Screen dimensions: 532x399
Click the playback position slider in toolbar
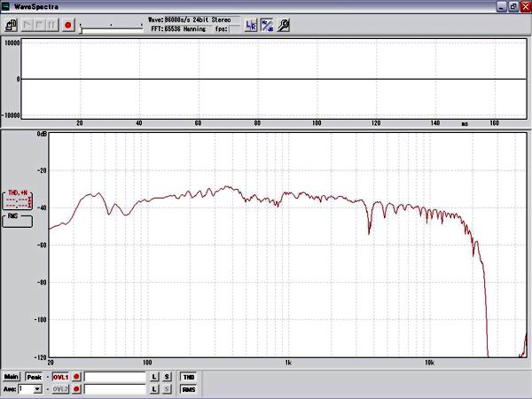pos(111,27)
